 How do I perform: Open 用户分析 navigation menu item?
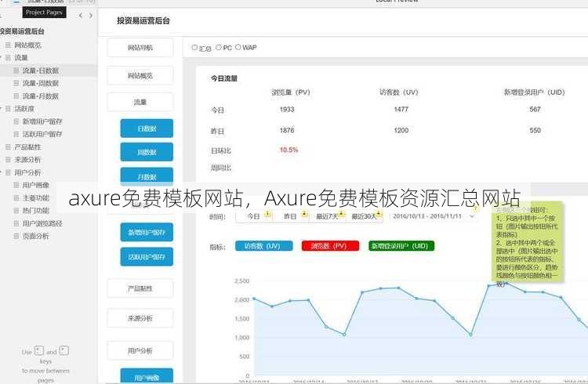coord(140,350)
